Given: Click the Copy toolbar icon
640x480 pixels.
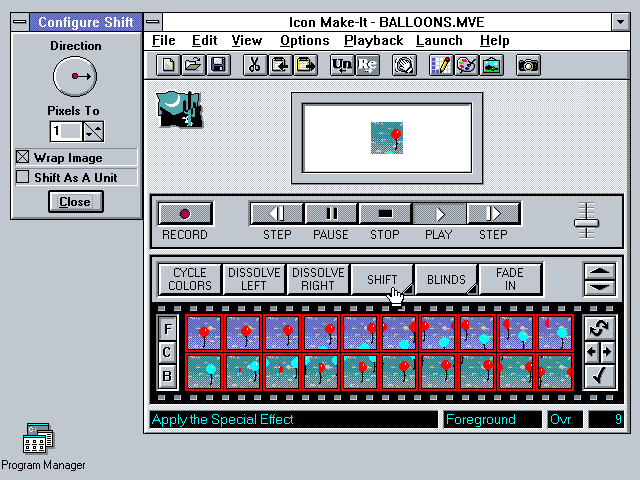Looking at the screenshot, I should (x=280, y=65).
